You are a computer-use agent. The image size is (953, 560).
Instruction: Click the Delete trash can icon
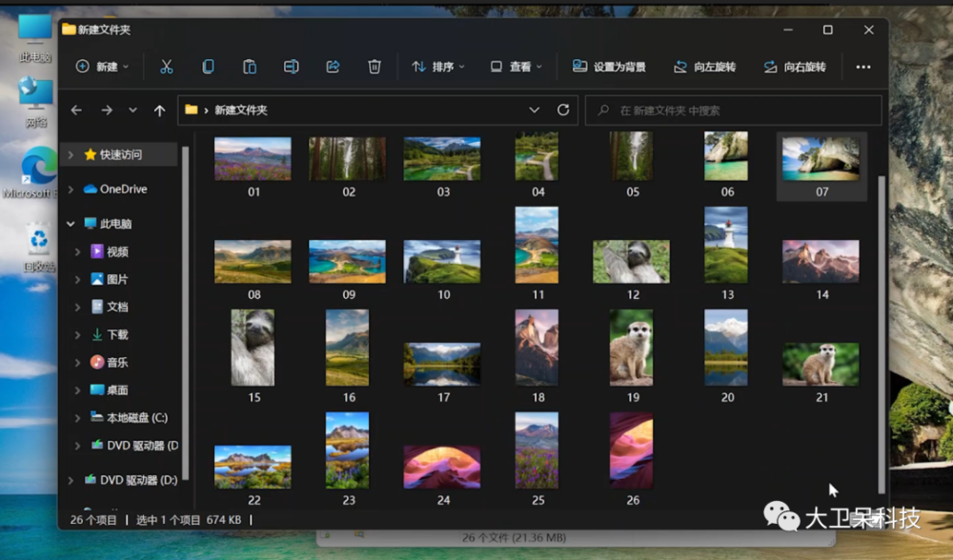click(375, 67)
